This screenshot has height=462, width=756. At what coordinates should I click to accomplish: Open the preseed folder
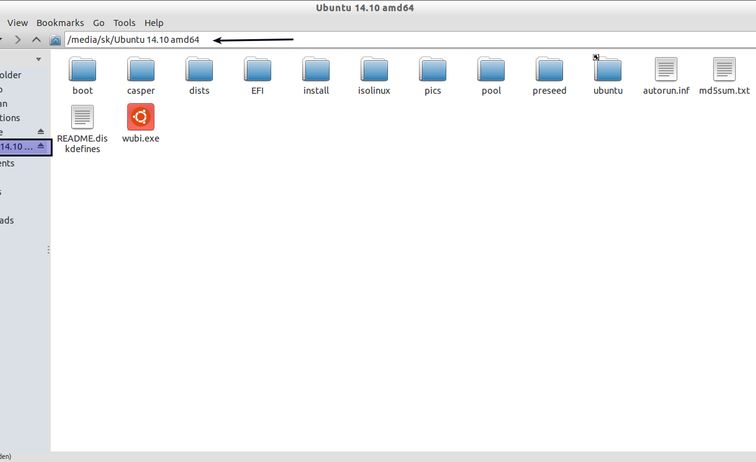pyautogui.click(x=549, y=70)
